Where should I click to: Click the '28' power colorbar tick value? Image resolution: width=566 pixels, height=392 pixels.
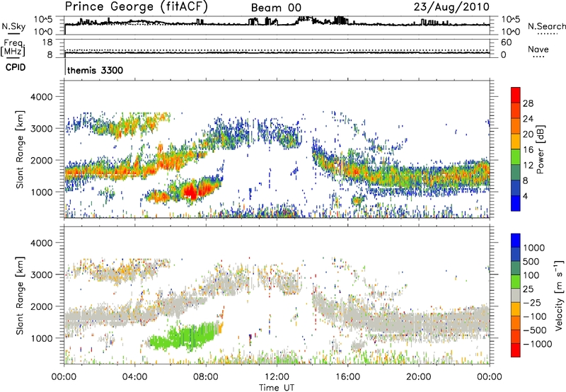pyautogui.click(x=528, y=103)
